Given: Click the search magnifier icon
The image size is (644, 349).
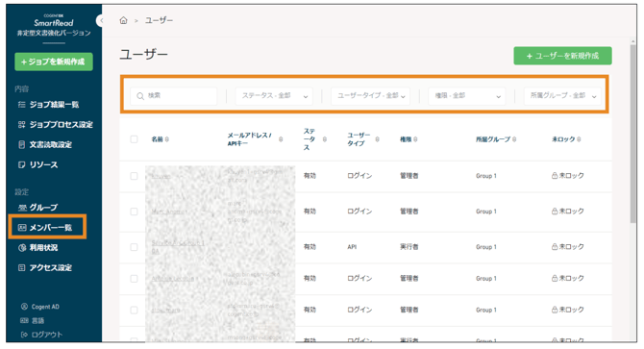Looking at the screenshot, I should (140, 96).
